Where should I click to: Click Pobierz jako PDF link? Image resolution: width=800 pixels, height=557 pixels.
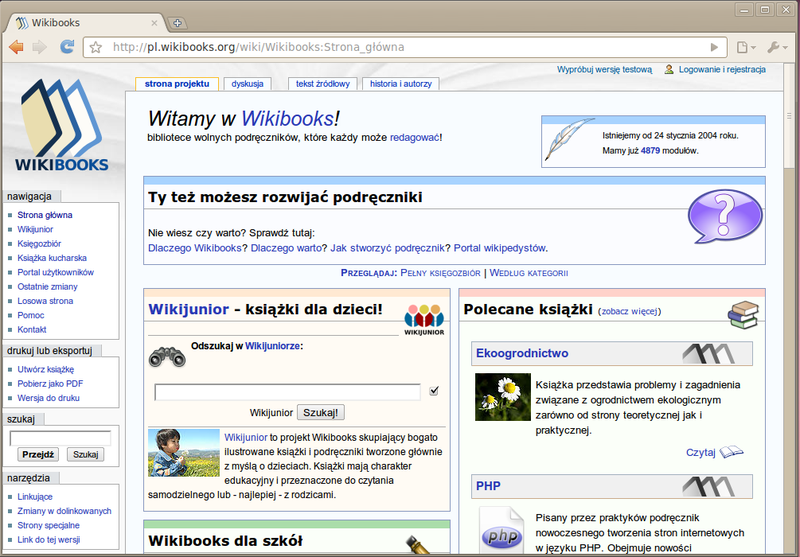[50, 384]
